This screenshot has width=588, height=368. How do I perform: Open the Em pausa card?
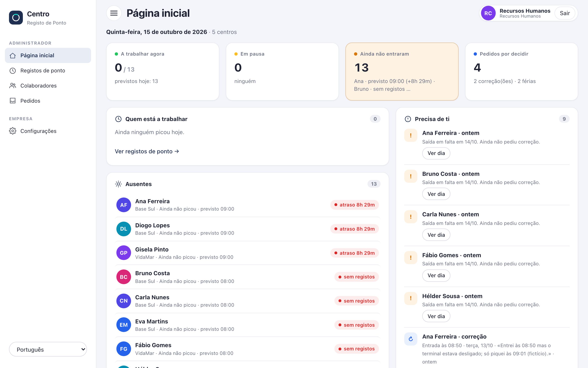(x=282, y=72)
